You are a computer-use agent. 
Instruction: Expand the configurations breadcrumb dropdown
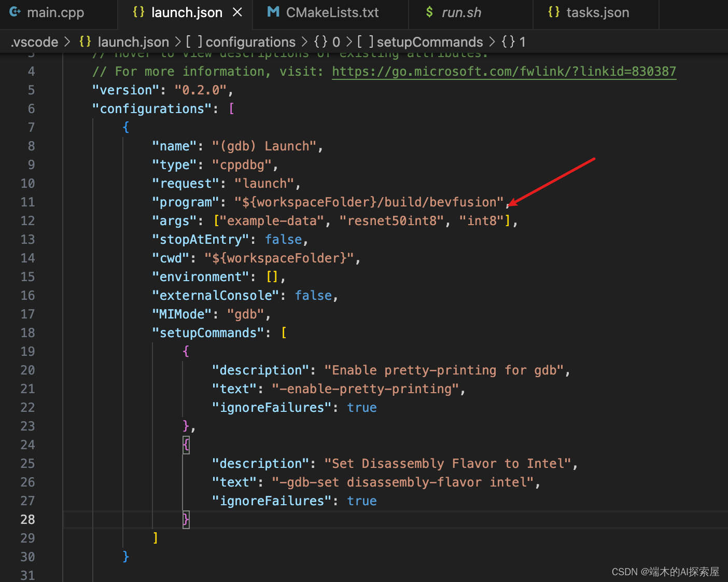pyautogui.click(x=250, y=41)
